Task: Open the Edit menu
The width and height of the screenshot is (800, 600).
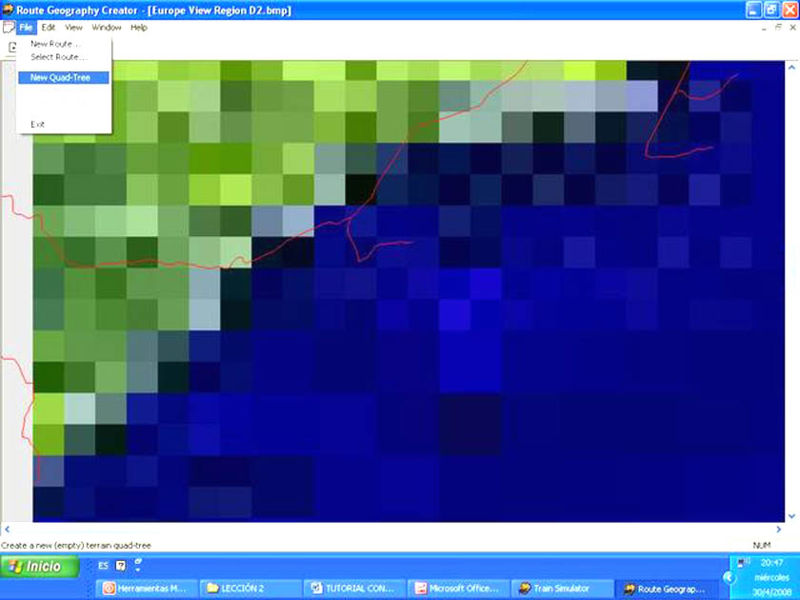Action: point(48,27)
